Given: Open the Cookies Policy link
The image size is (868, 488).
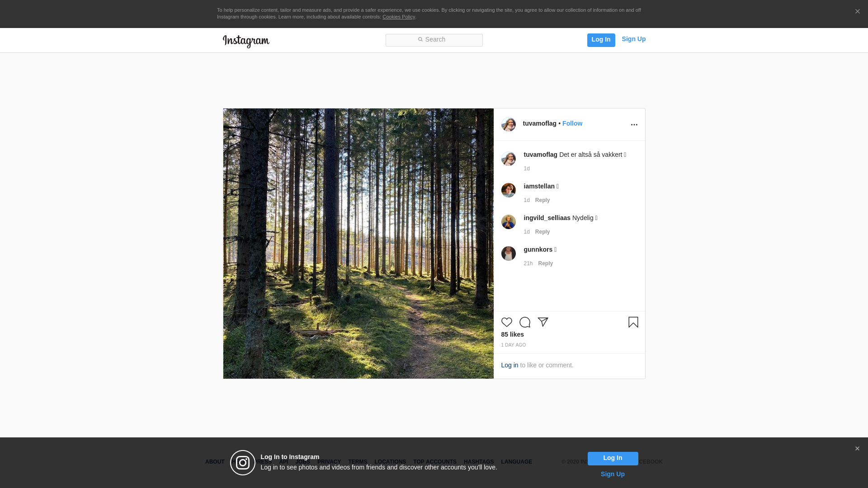Looking at the screenshot, I should coord(398,17).
